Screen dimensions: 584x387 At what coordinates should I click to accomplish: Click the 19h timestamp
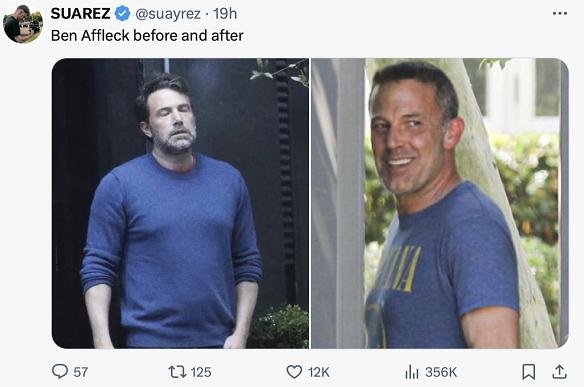(225, 14)
